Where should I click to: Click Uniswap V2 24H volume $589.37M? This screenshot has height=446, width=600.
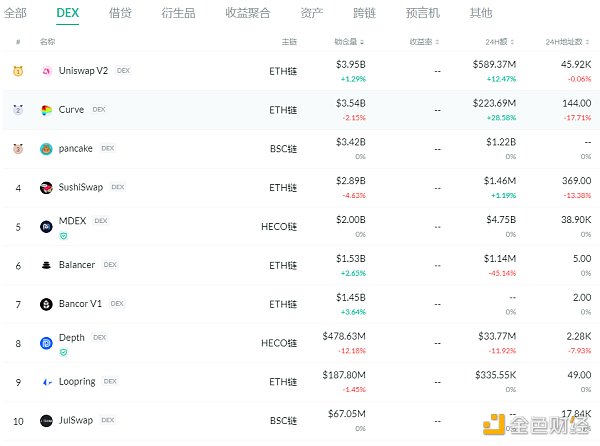[x=494, y=64]
